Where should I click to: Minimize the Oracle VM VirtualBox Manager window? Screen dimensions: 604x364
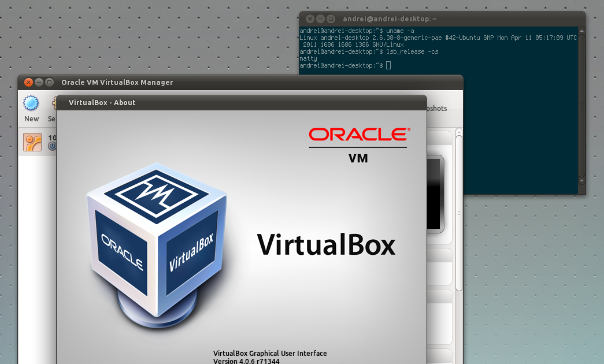click(39, 82)
